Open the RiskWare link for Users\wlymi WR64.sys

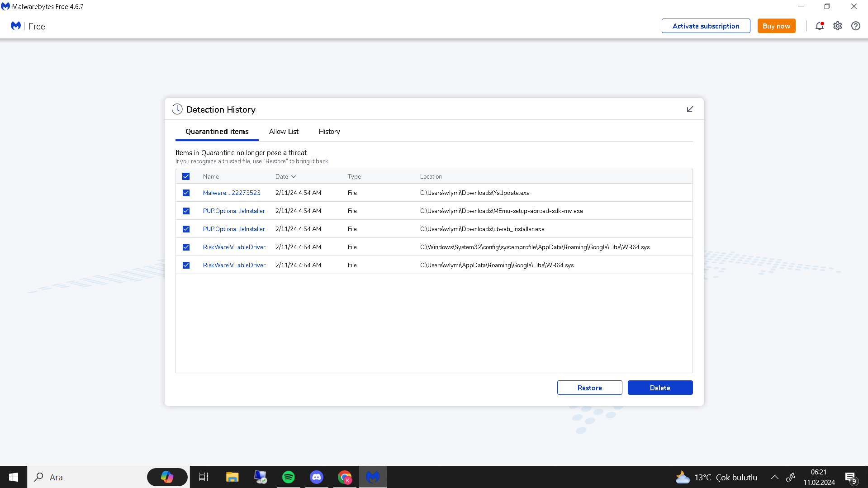coord(234,265)
